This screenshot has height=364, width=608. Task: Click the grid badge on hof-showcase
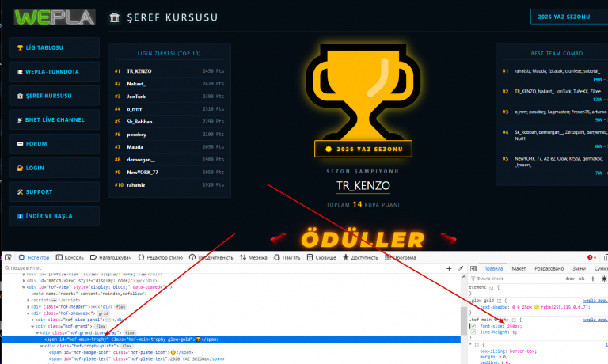(x=103, y=313)
